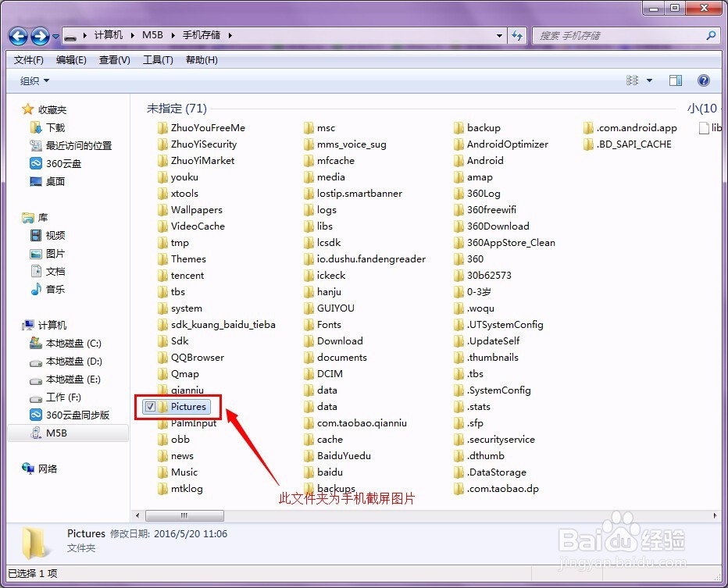Expand the 计算机 breadcrumb arrow
The image size is (728, 588).
coord(132,35)
